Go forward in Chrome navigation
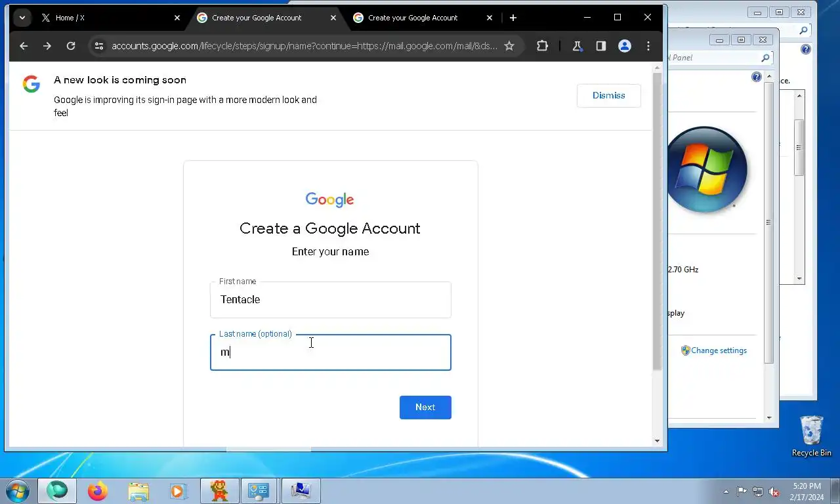The height and width of the screenshot is (504, 840). pos(47,46)
